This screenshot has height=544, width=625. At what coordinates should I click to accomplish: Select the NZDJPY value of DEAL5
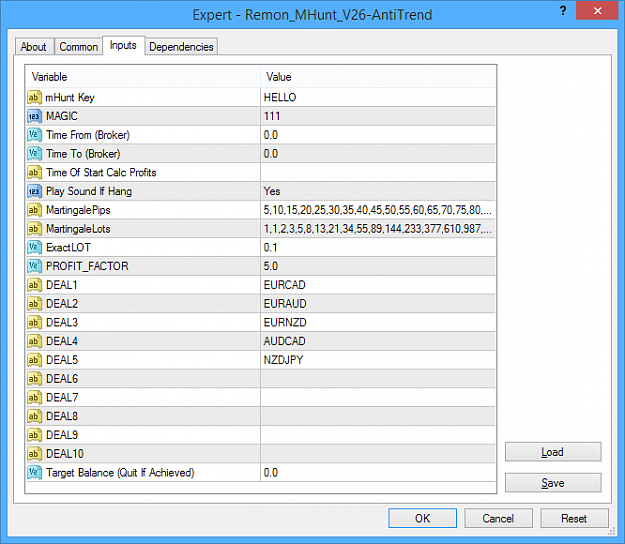[x=378, y=360]
